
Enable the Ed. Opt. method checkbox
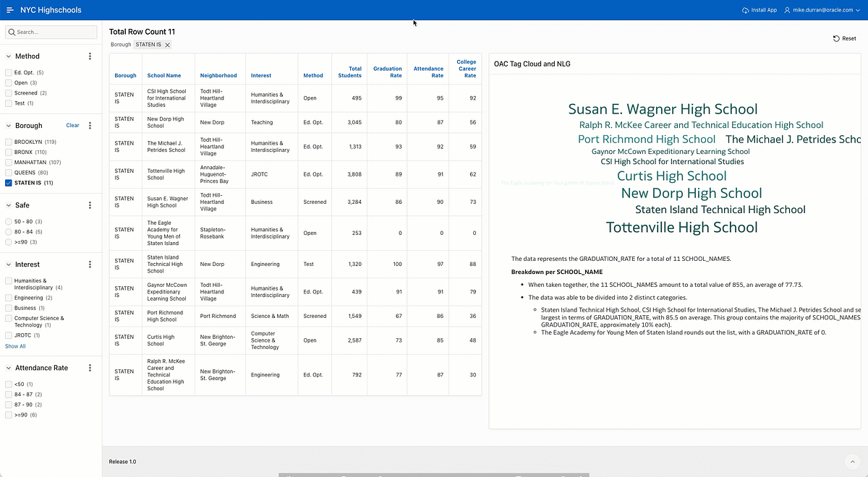pyautogui.click(x=9, y=72)
